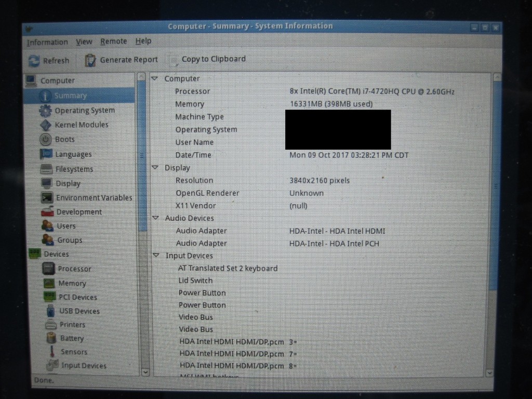Collapse the Audio Devices section triangle
This screenshot has width=532, height=399.
[x=155, y=218]
